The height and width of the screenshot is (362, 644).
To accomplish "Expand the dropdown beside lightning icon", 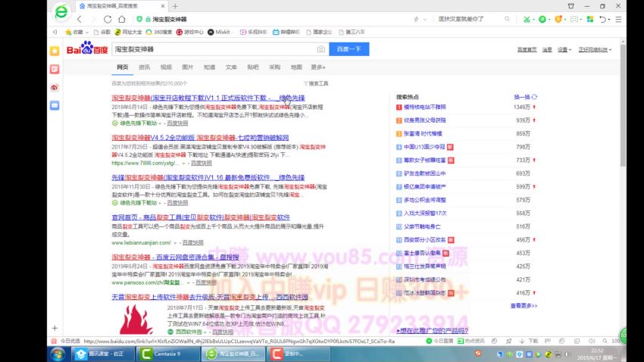I will click(x=425, y=19).
